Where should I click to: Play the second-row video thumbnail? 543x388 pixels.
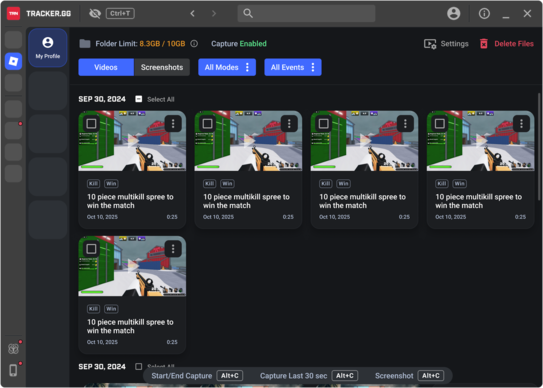[x=132, y=266]
